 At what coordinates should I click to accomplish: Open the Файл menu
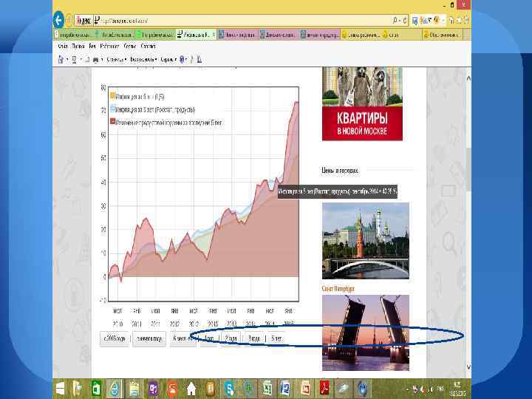(x=63, y=46)
